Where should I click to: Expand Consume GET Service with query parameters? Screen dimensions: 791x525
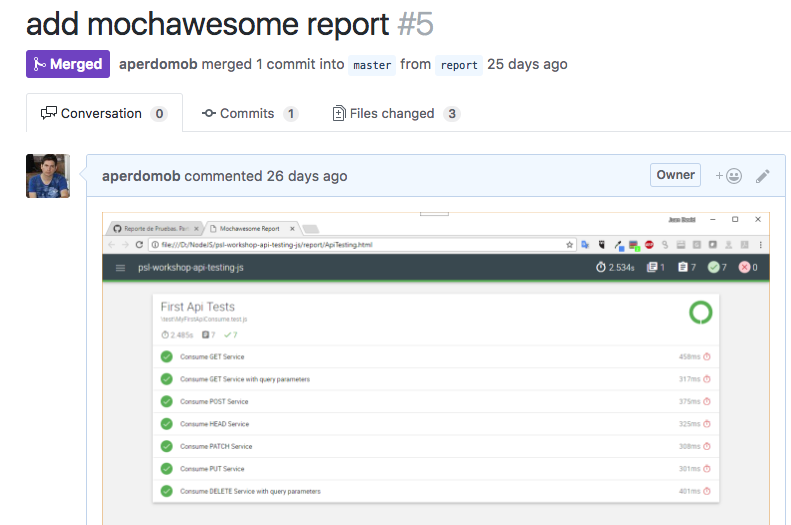pos(436,379)
